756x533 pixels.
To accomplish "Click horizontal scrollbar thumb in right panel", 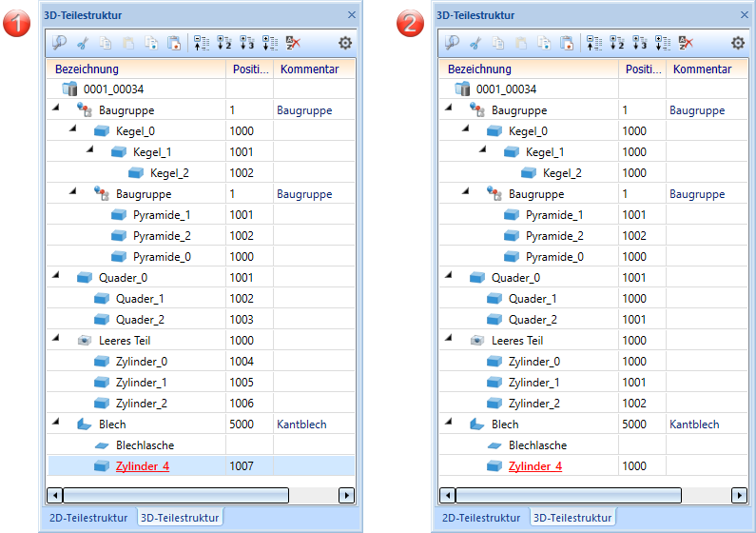I will [569, 495].
